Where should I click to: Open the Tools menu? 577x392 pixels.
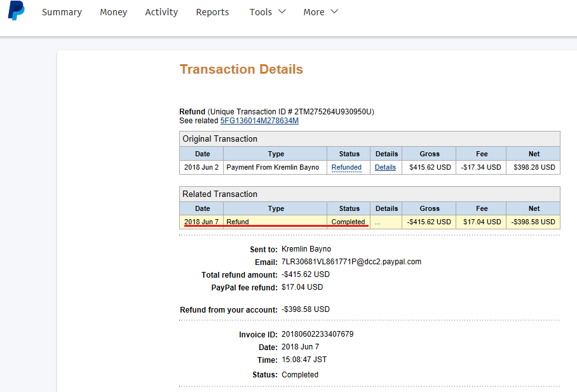[261, 11]
